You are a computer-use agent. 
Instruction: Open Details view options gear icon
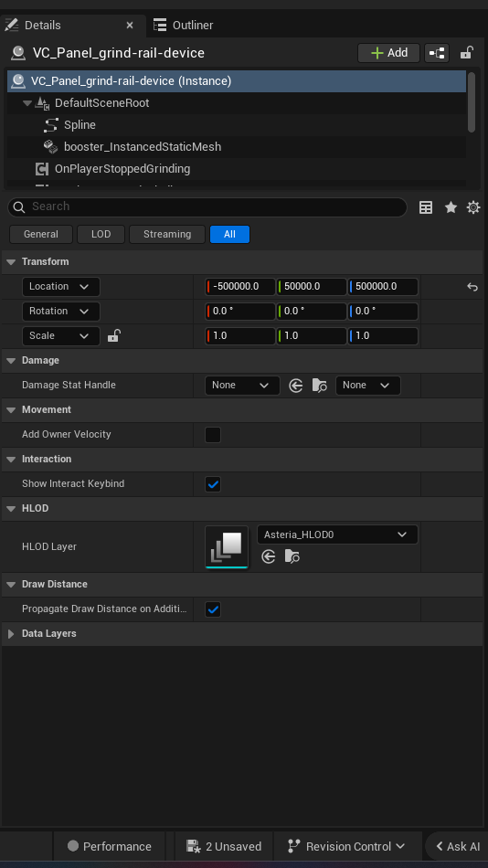[473, 207]
